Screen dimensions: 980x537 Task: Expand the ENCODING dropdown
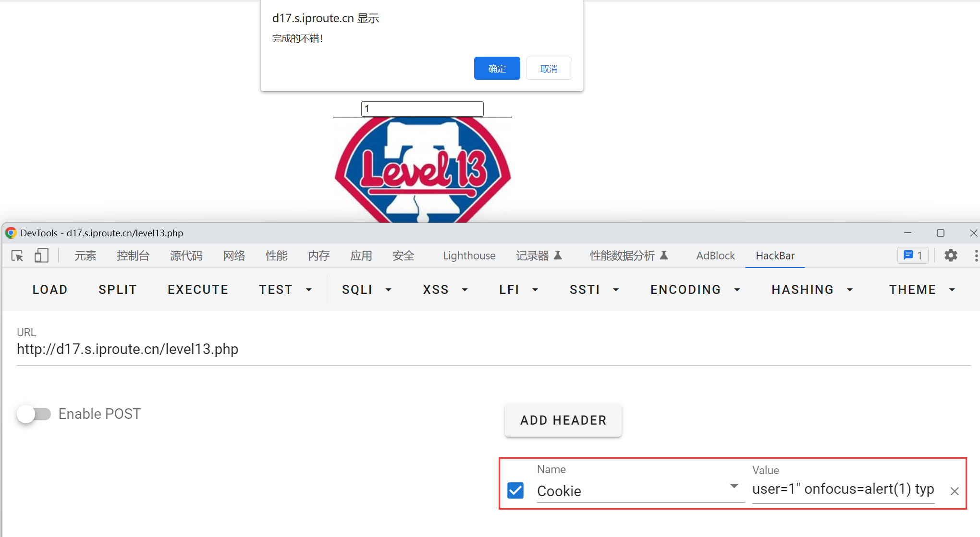pyautogui.click(x=694, y=290)
